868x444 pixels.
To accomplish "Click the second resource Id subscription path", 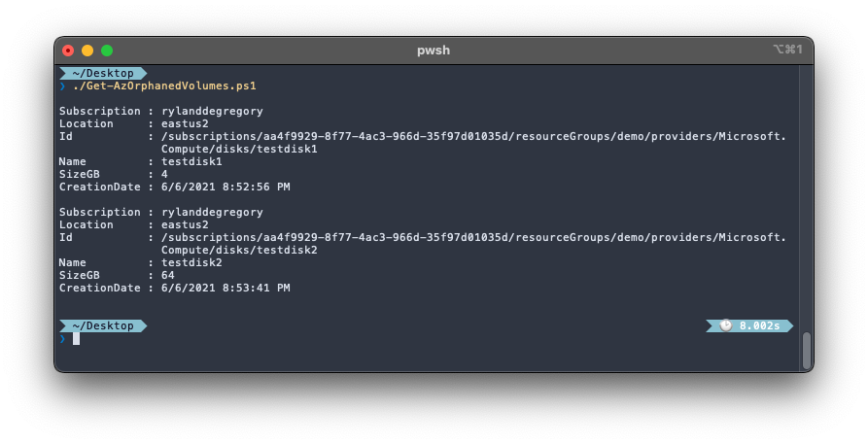I will point(473,244).
